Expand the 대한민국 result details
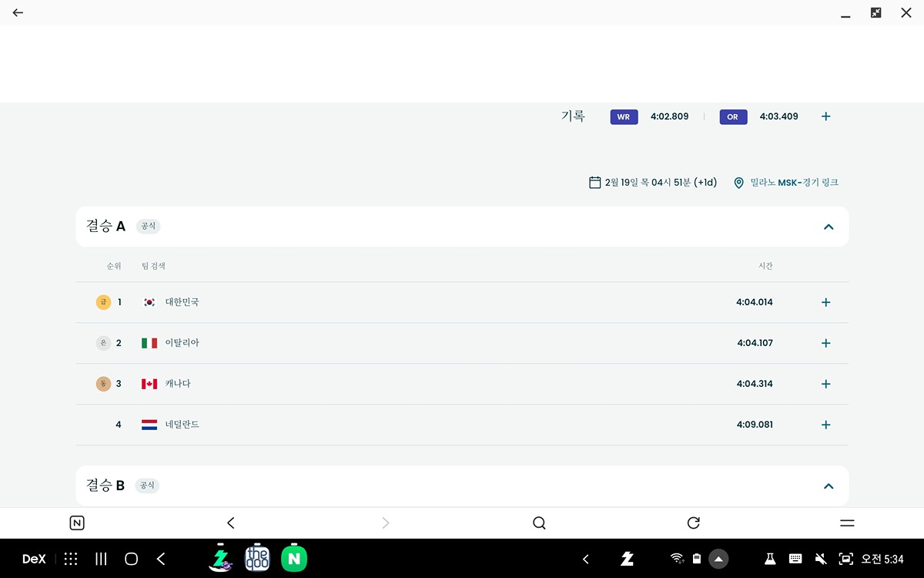This screenshot has width=924, height=578. (825, 302)
